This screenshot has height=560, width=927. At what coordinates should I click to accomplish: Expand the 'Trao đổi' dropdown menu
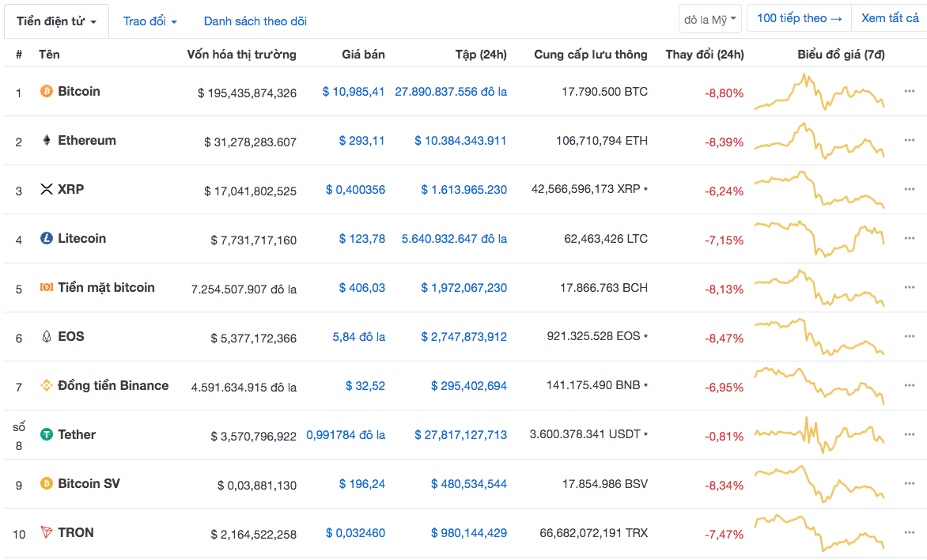tap(149, 21)
